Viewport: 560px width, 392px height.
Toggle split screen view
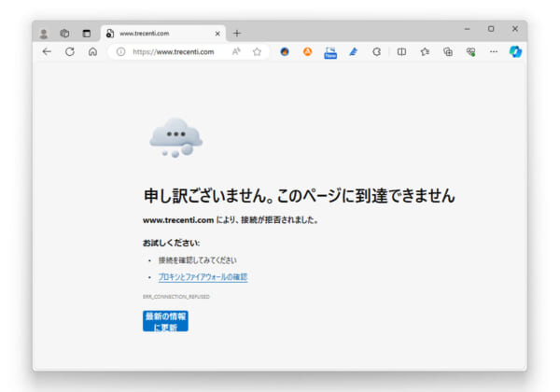click(x=401, y=52)
